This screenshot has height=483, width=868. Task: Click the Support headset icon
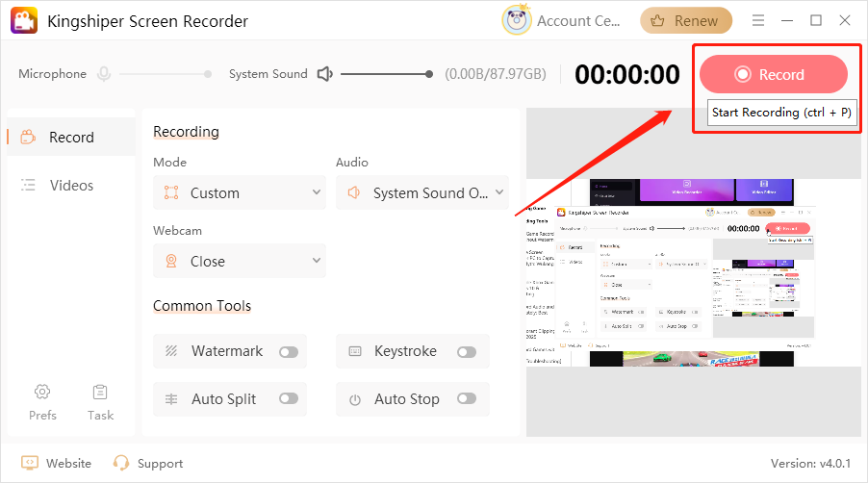(120, 463)
